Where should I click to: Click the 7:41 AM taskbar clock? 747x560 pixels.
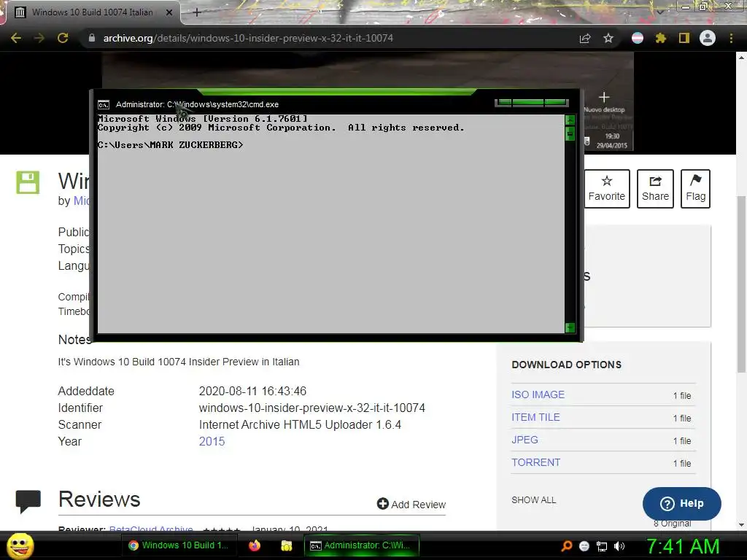pyautogui.click(x=683, y=547)
